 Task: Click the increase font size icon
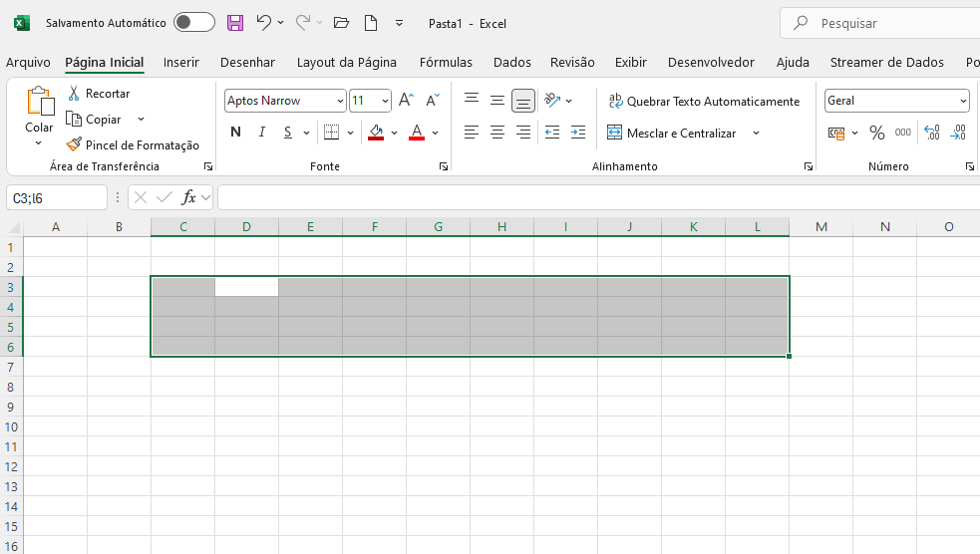pyautogui.click(x=406, y=101)
